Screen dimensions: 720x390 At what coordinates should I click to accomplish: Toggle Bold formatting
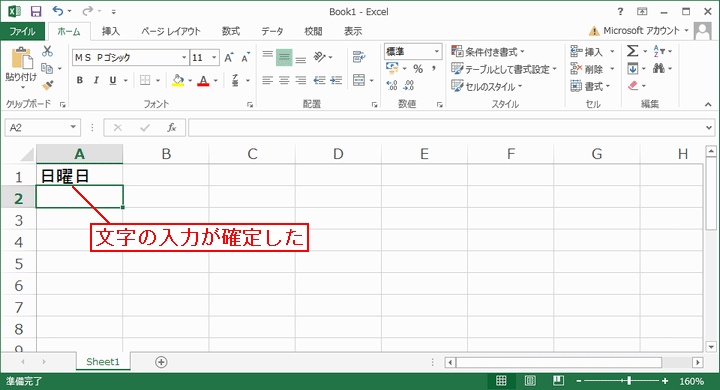click(80, 80)
